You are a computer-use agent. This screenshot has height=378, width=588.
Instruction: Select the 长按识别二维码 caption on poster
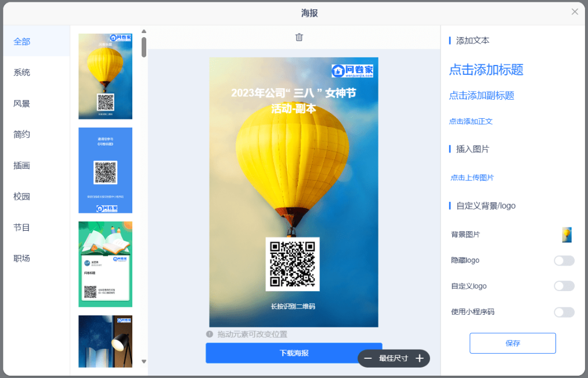[293, 307]
